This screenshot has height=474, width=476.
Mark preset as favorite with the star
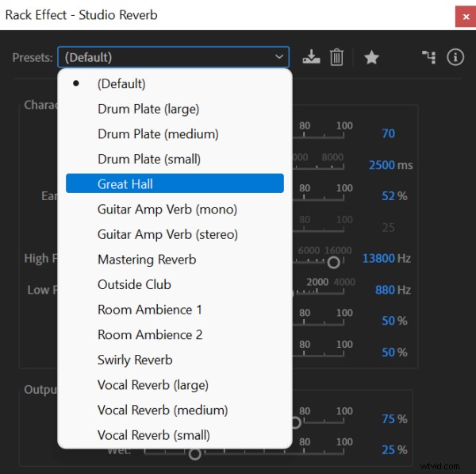(371, 57)
